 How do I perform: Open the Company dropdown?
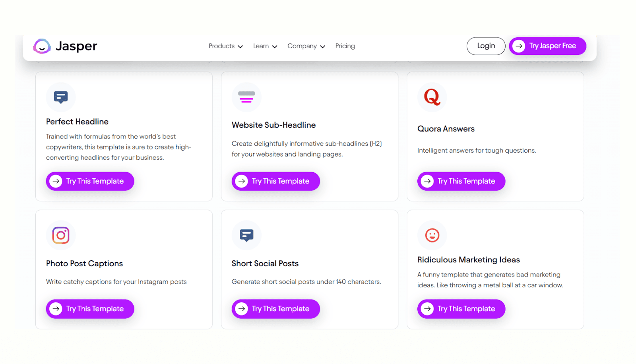[306, 46]
